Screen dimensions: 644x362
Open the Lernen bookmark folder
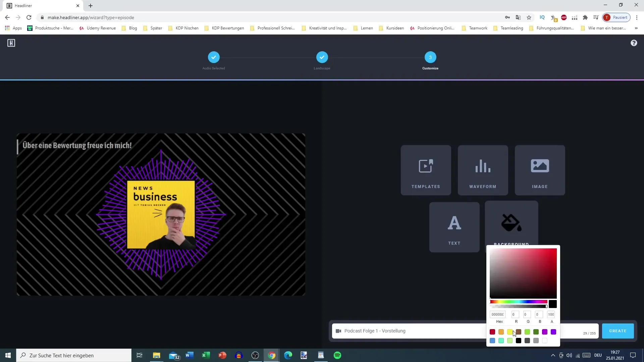(363, 28)
